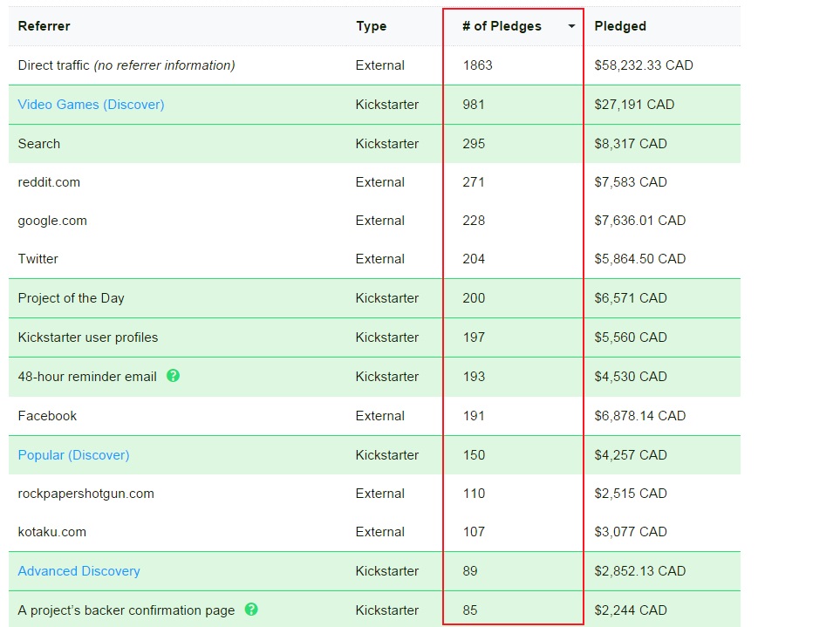
Task: Click the $4,530 CAD pledged amount
Action: click(631, 377)
